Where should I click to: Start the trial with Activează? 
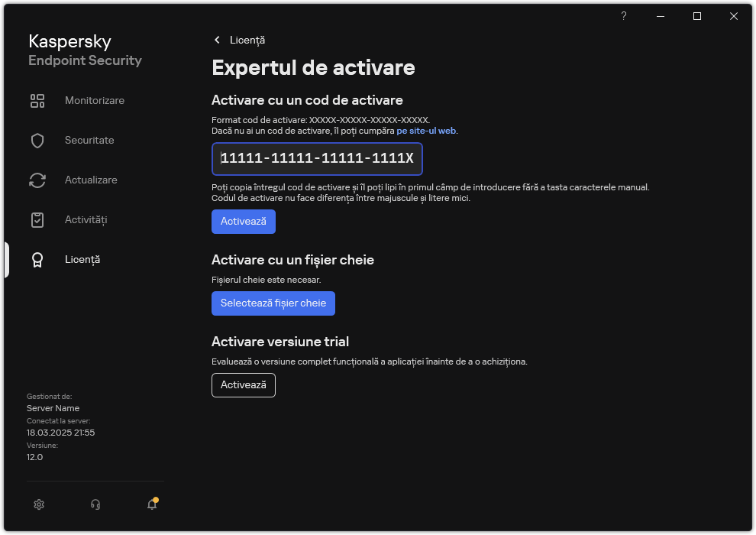coord(243,385)
